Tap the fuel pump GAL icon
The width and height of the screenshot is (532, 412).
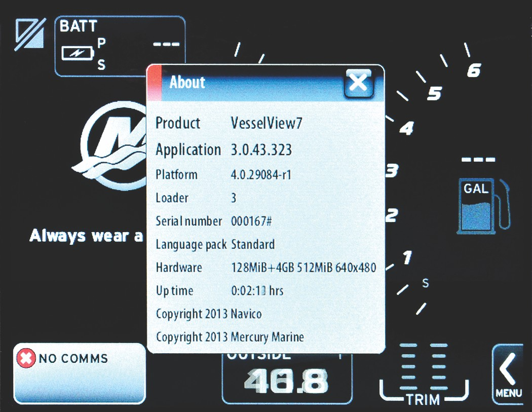point(483,206)
